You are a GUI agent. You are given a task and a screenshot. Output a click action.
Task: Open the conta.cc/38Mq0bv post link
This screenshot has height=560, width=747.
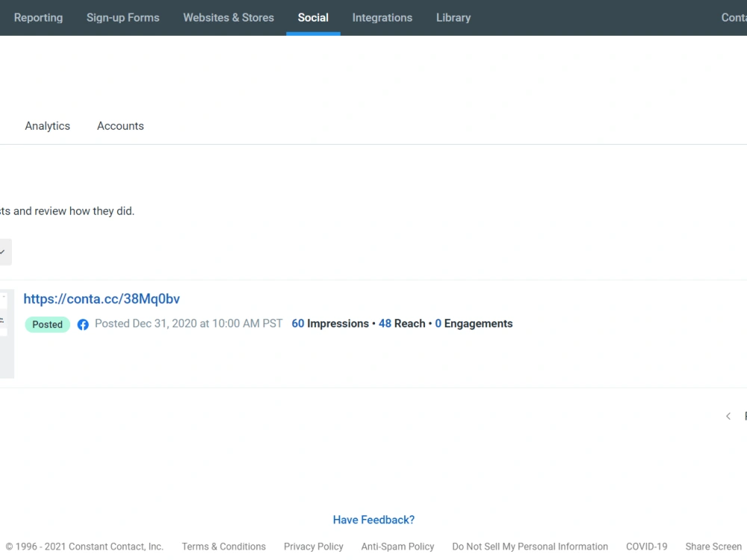pos(102,299)
